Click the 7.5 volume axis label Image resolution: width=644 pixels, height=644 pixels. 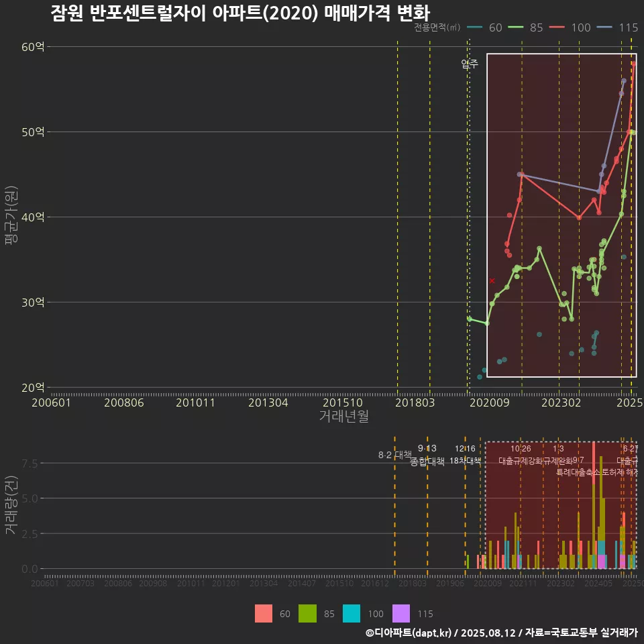point(30,464)
